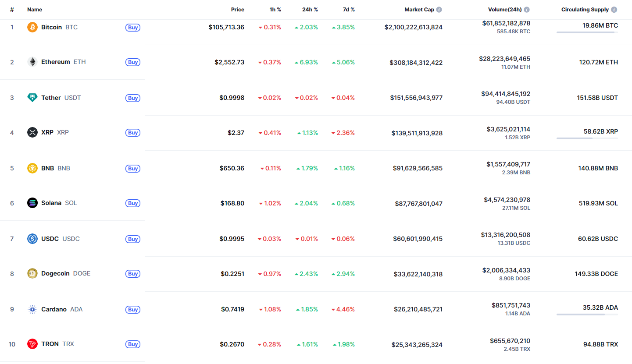Click Ethereum 24h change 6.93%
Image resolution: width=632 pixels, height=364 pixels.
[306, 62]
